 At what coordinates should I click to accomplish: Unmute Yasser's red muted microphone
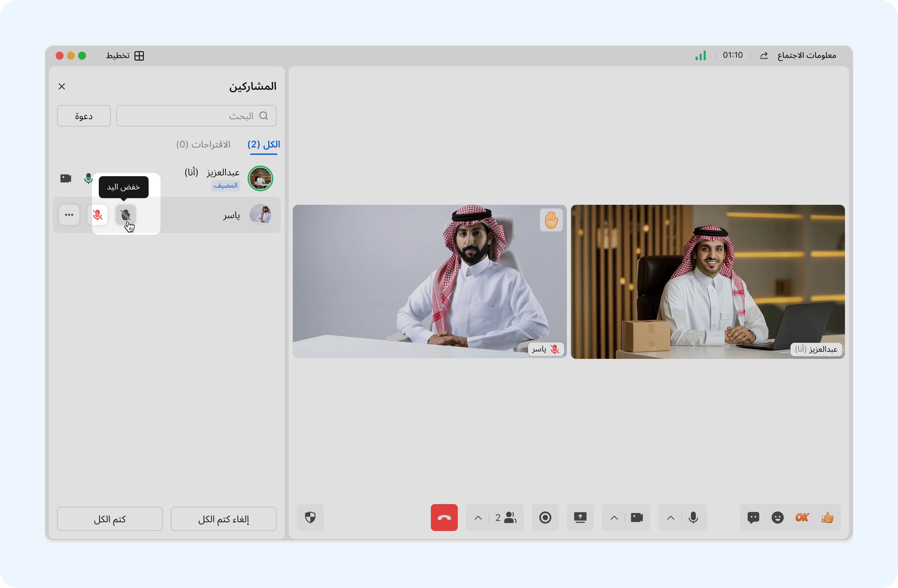97,215
